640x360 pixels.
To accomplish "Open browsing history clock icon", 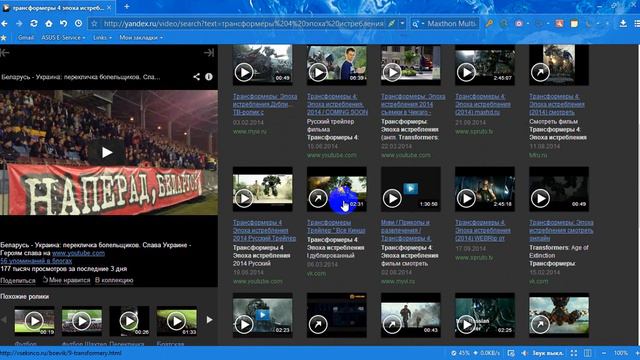I will tap(78, 24).
